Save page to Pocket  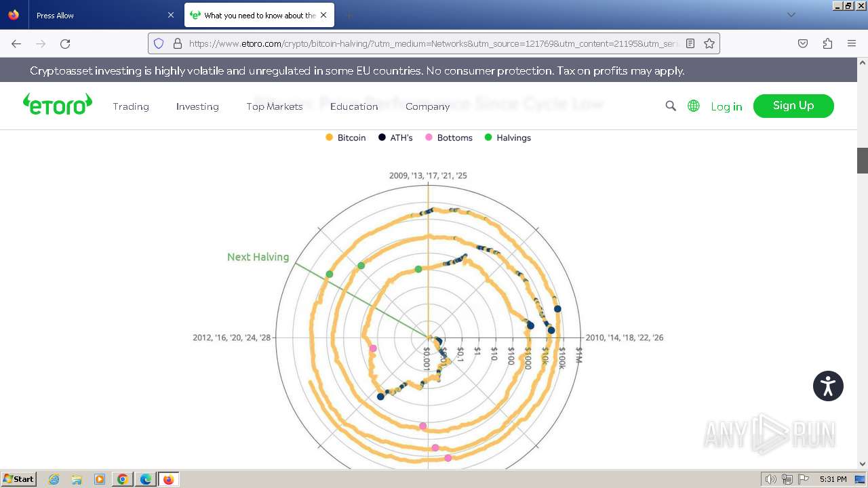[803, 43]
